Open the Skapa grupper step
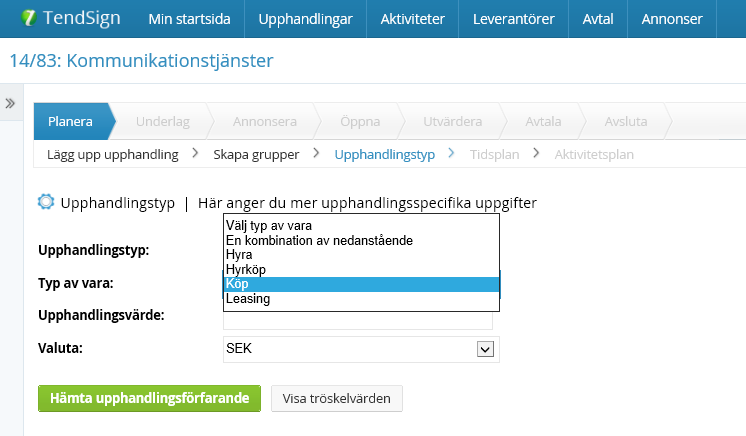This screenshot has width=746, height=436. (256, 155)
